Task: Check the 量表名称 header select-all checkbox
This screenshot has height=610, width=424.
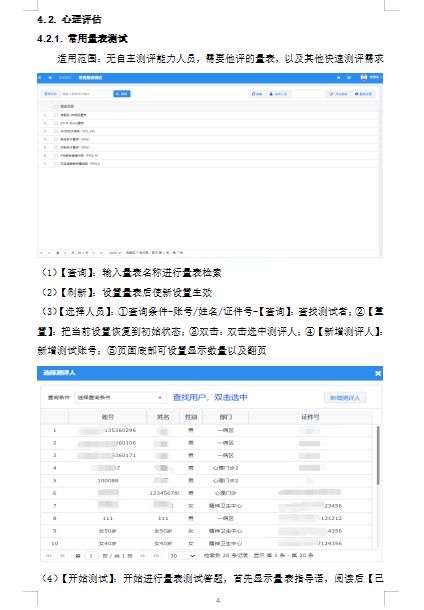Action: [x=56, y=107]
